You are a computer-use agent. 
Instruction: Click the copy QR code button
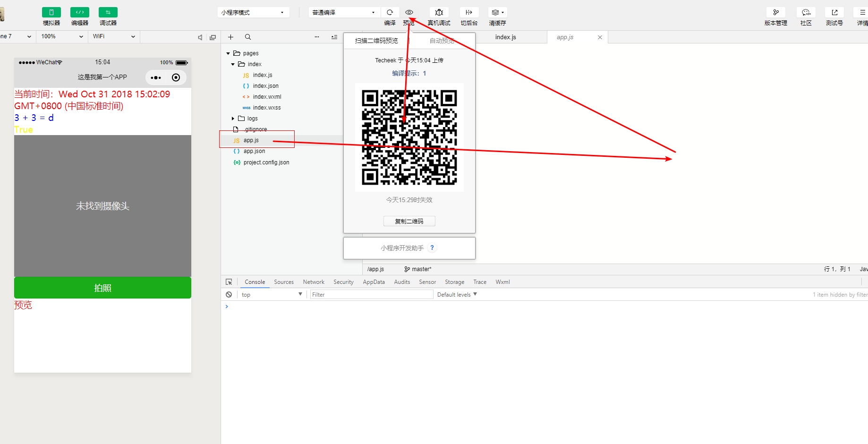(x=409, y=221)
